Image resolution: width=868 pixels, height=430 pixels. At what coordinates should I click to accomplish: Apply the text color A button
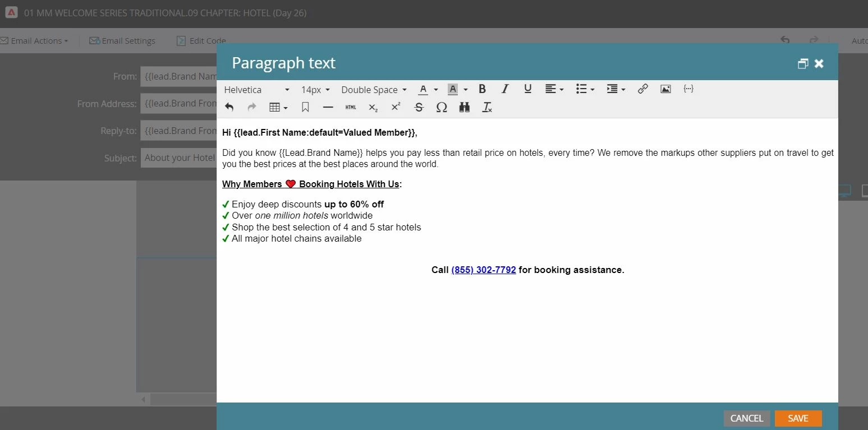423,89
